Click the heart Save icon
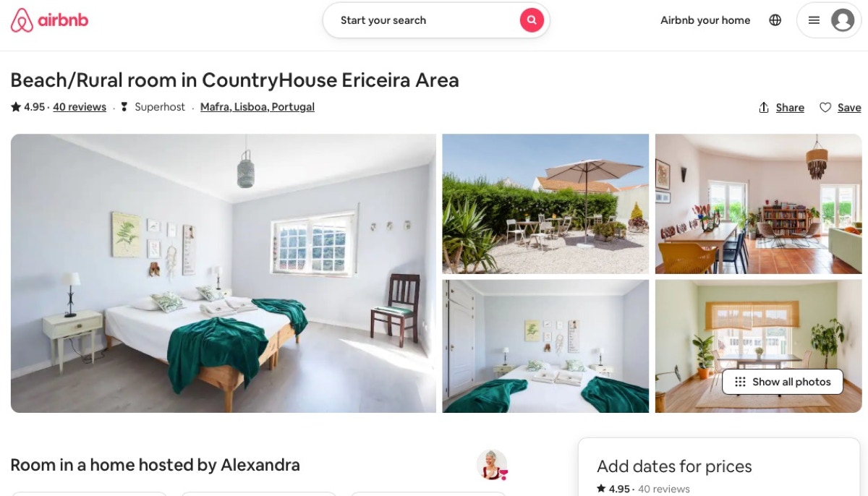The image size is (868, 496). (825, 107)
